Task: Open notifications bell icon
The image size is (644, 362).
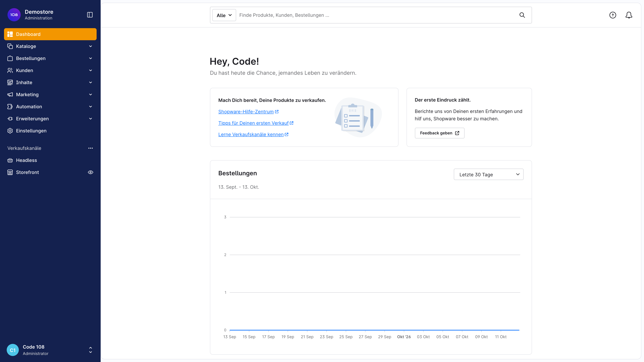Action: click(x=629, y=15)
